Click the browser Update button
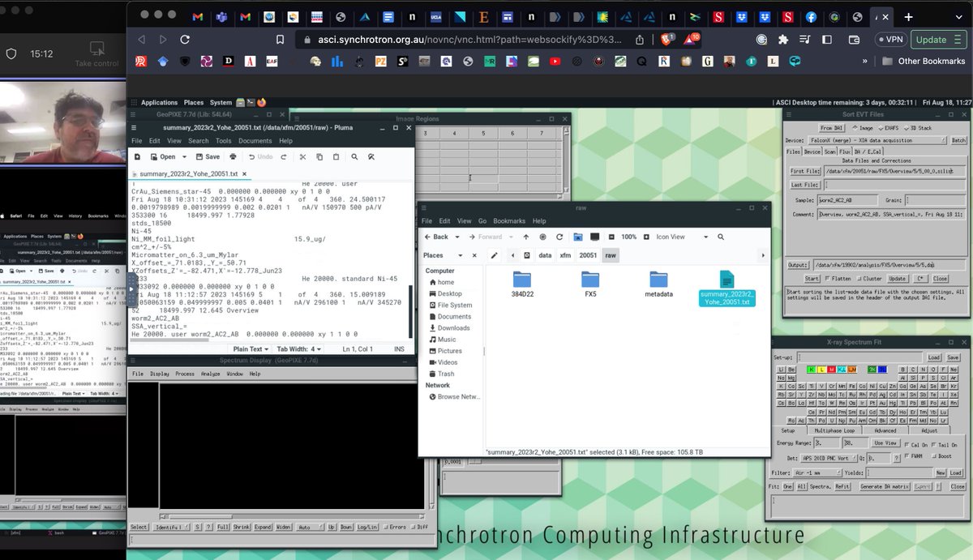 (x=939, y=39)
